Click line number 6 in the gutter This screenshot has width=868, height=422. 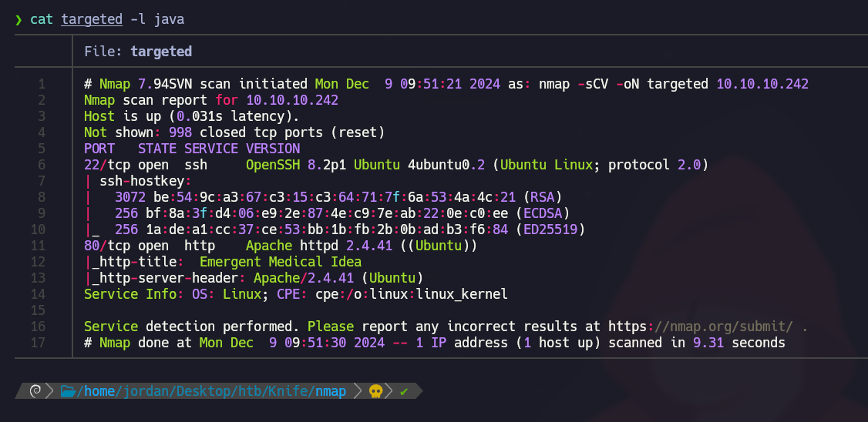click(x=42, y=165)
